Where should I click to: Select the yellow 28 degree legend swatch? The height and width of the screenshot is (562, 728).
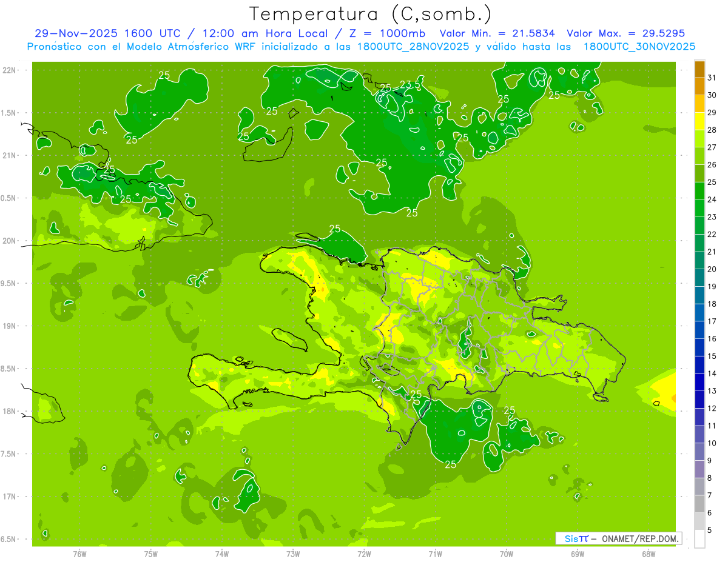pos(699,121)
